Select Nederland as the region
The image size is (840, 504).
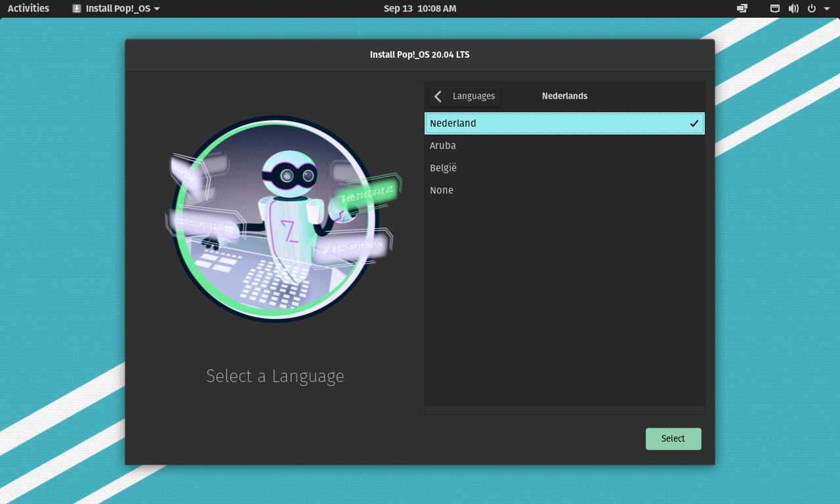pyautogui.click(x=453, y=123)
